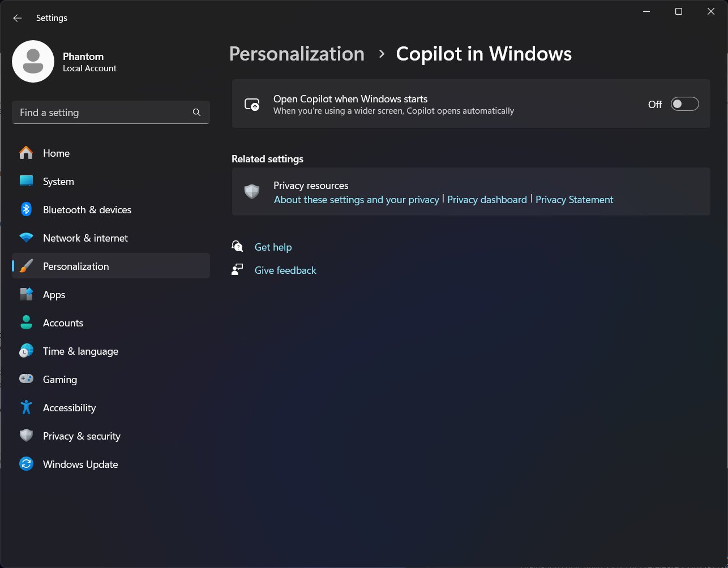
Task: Open the Personalization breadcrumb link
Action: [x=296, y=54]
